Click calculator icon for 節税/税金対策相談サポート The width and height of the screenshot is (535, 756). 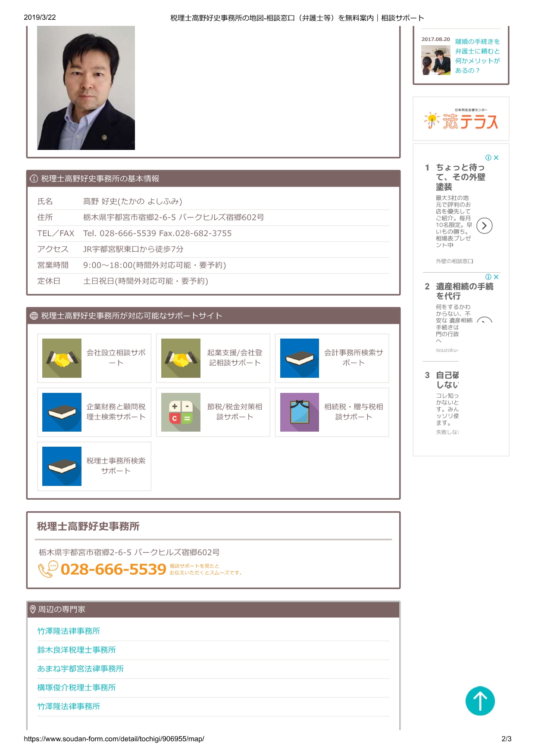pyautogui.click(x=181, y=412)
